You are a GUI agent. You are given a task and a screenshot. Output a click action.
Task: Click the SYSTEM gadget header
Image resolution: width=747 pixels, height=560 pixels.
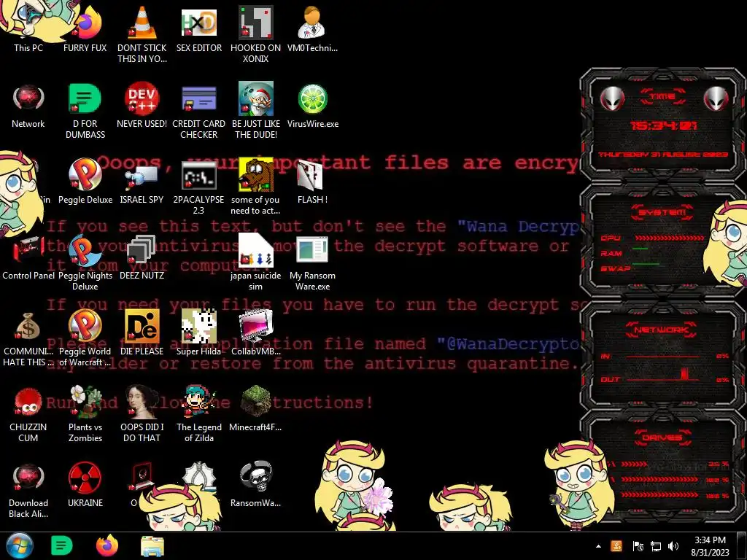click(662, 212)
